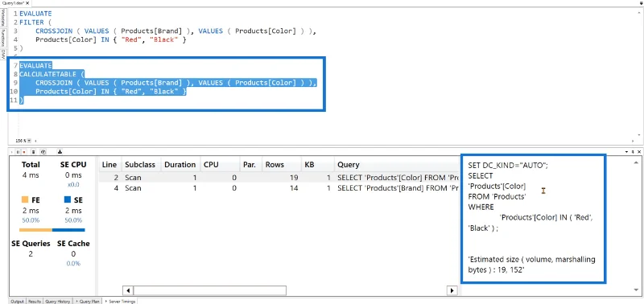Click the SE Cache count 0
Image resolution: width=644 pixels, height=304 pixels.
click(x=73, y=254)
